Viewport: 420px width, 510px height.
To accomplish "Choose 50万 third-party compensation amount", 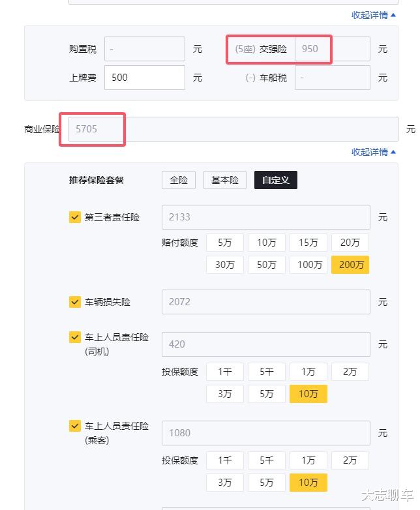I will (267, 265).
